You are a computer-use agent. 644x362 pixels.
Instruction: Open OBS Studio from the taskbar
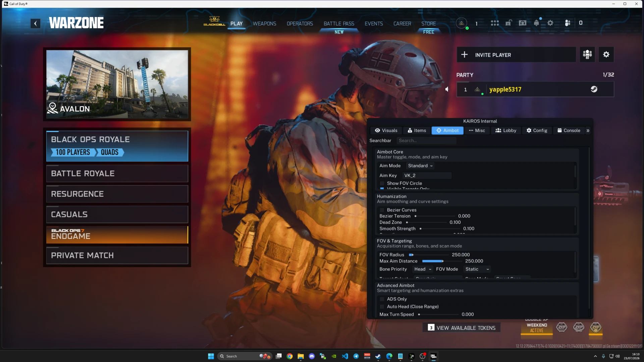pyautogui.click(x=423, y=356)
